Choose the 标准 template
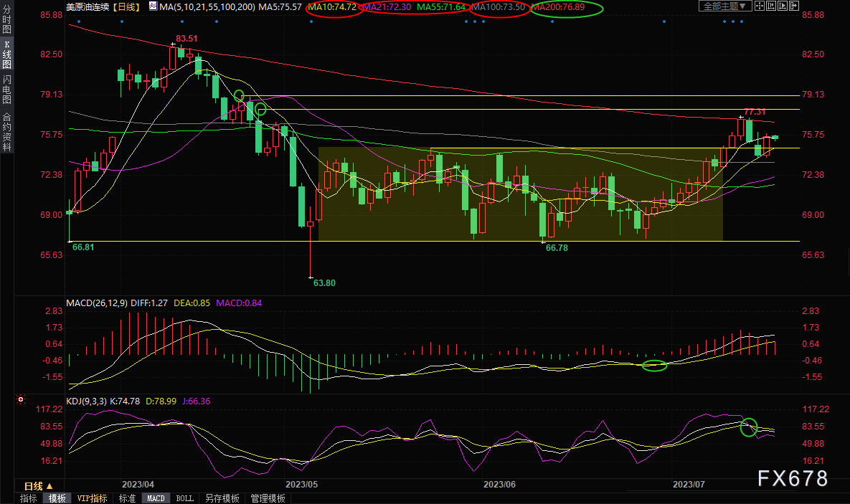This screenshot has width=850, height=504. tap(128, 498)
